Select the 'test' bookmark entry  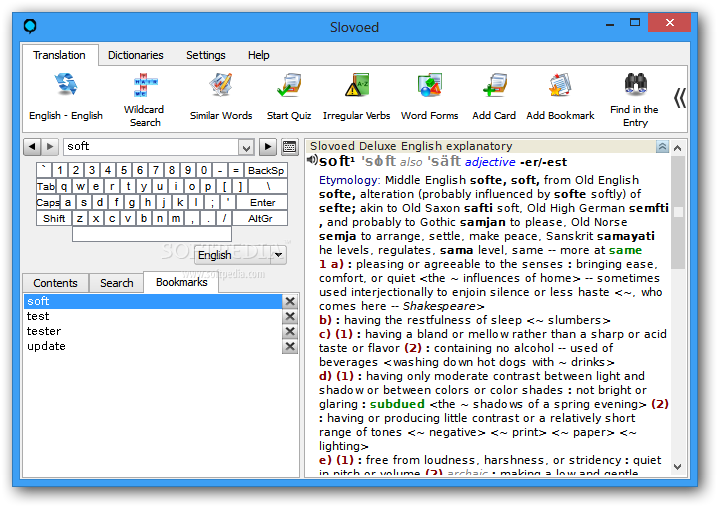152,316
